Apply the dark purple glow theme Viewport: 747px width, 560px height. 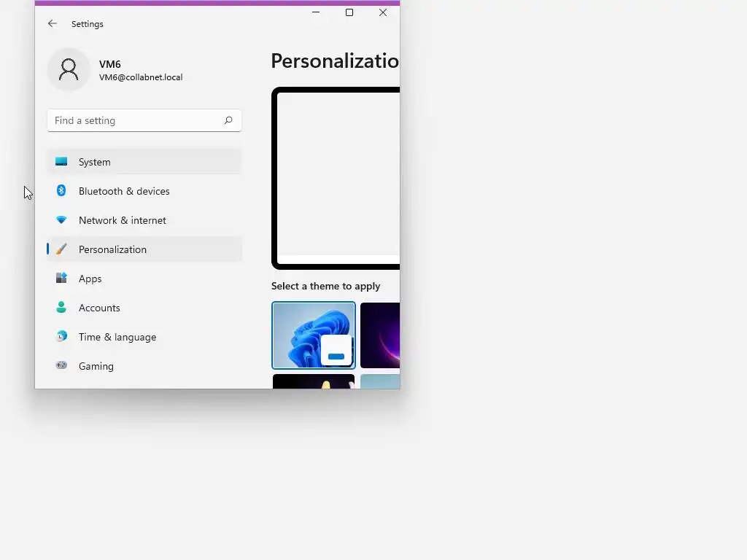click(x=379, y=335)
